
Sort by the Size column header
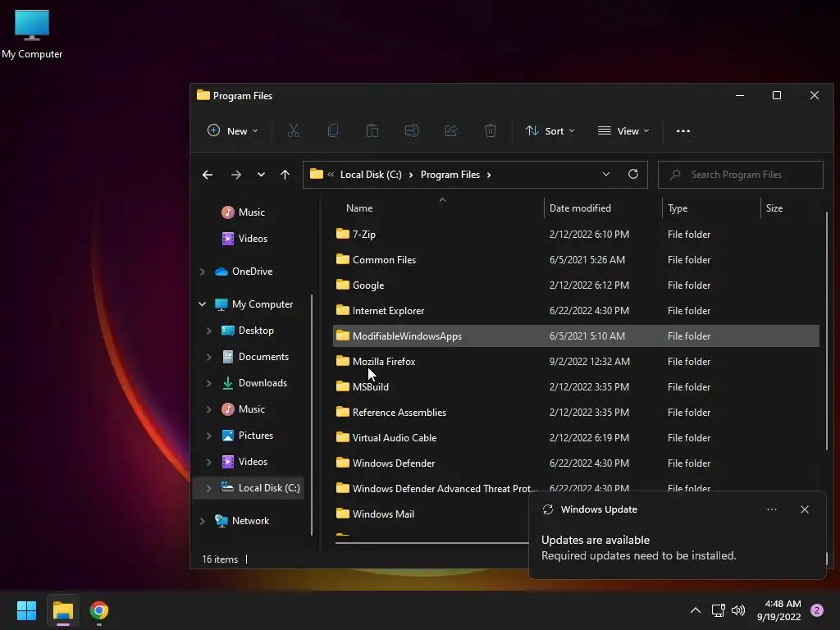point(774,208)
